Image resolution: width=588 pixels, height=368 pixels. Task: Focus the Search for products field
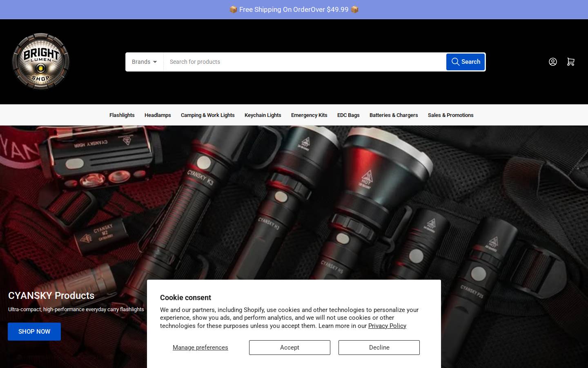pos(305,62)
